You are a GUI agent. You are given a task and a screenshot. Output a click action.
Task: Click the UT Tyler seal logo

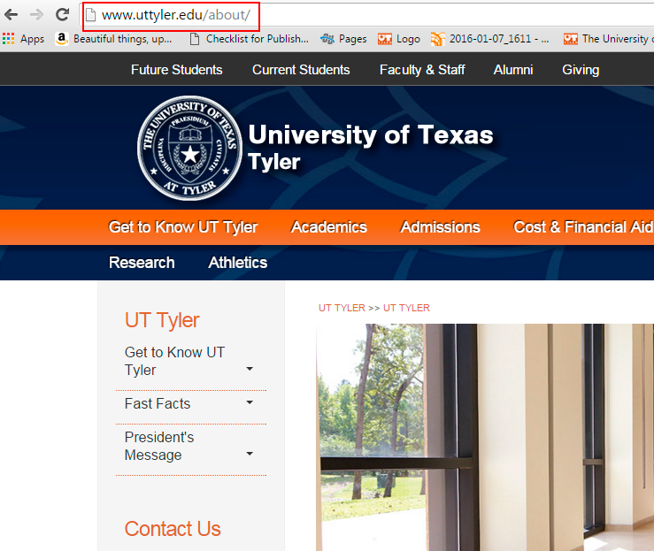[190, 148]
